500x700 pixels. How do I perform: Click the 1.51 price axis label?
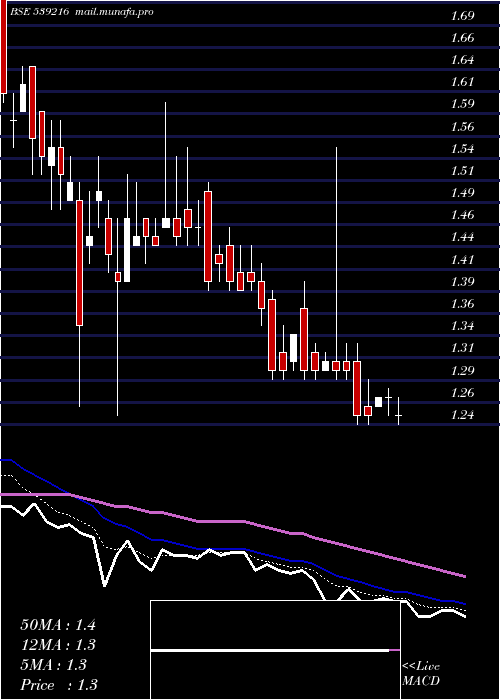462,171
